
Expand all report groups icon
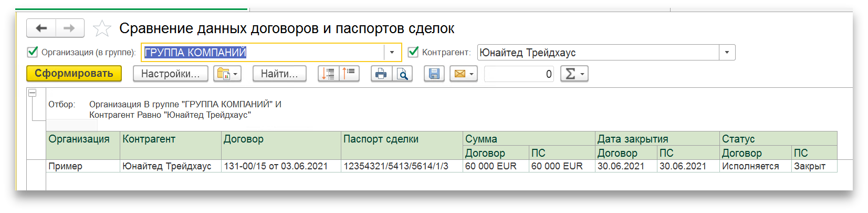(328, 74)
